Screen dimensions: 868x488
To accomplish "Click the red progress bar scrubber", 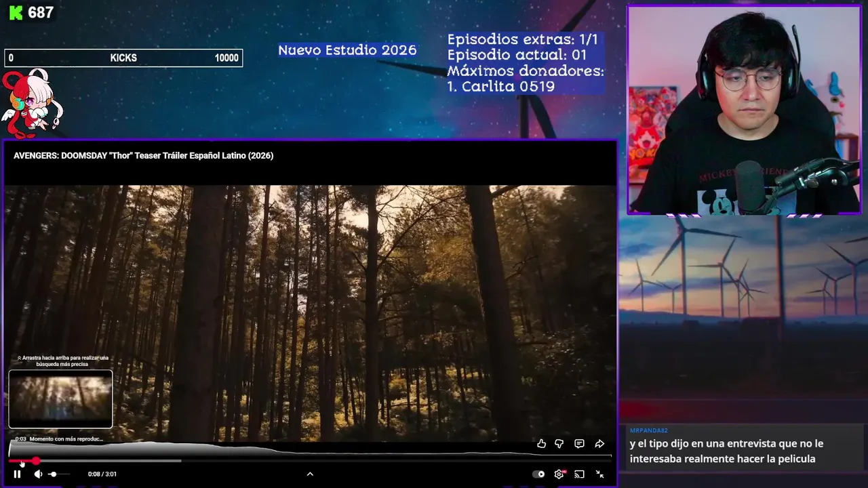I will [x=35, y=461].
